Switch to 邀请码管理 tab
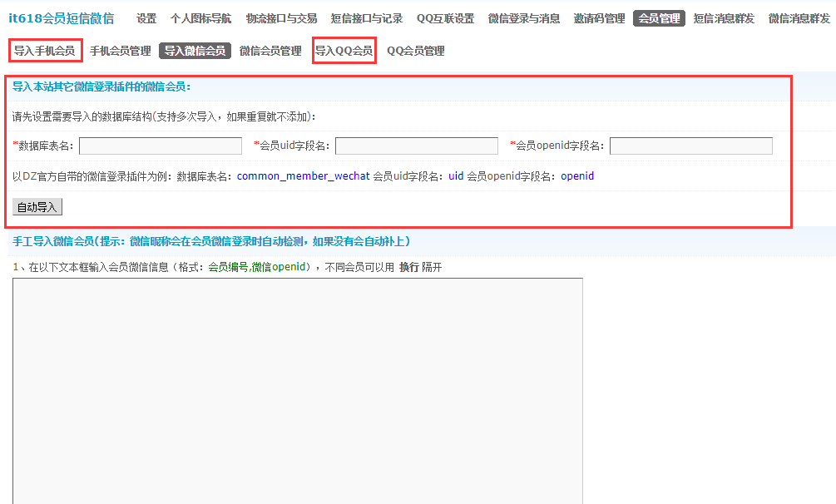The width and height of the screenshot is (836, 504). [599, 18]
